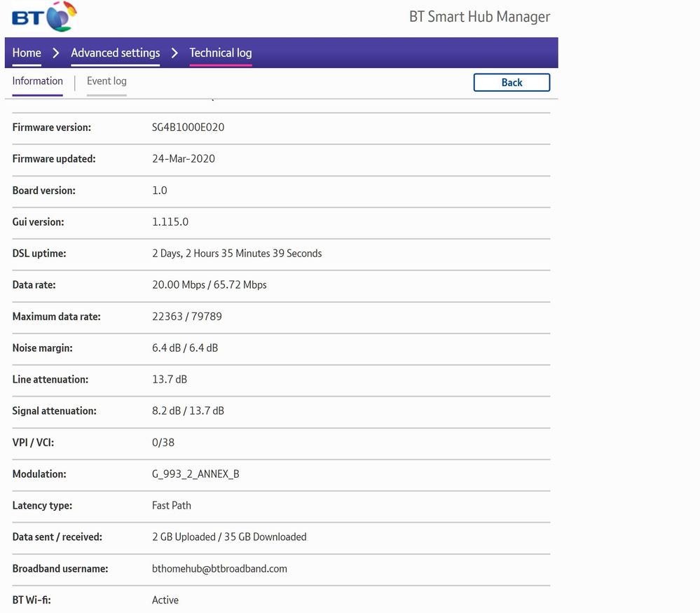Open the Event log tab
This screenshot has width=700, height=613.
point(107,81)
